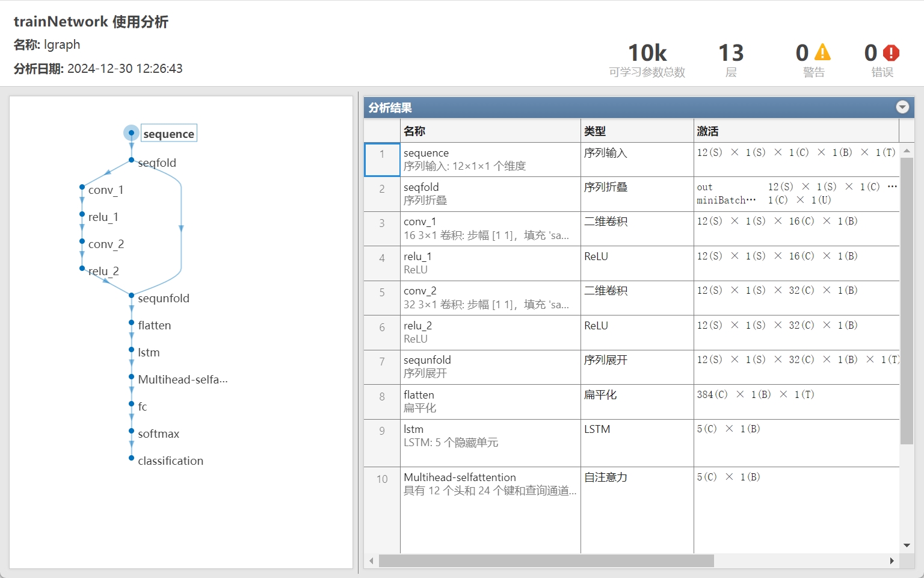Viewport: 924px width, 578px height.
Task: Click the horizontal scrollbar right arrow
Action: coord(893,561)
